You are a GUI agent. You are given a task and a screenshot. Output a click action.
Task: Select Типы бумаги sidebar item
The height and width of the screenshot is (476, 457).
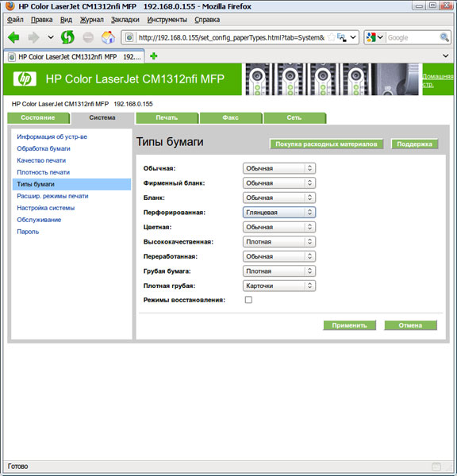click(x=71, y=184)
